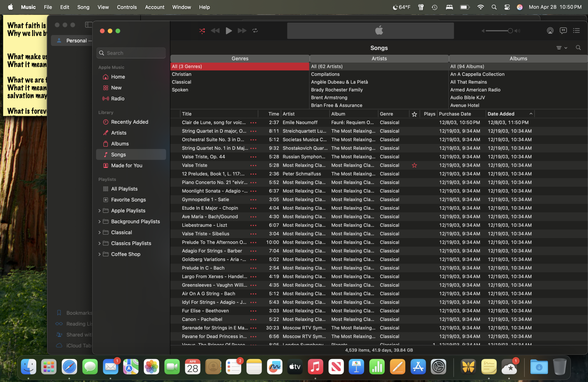Open the view options dropdown near Songs
The width and height of the screenshot is (588, 382).
pos(561,48)
